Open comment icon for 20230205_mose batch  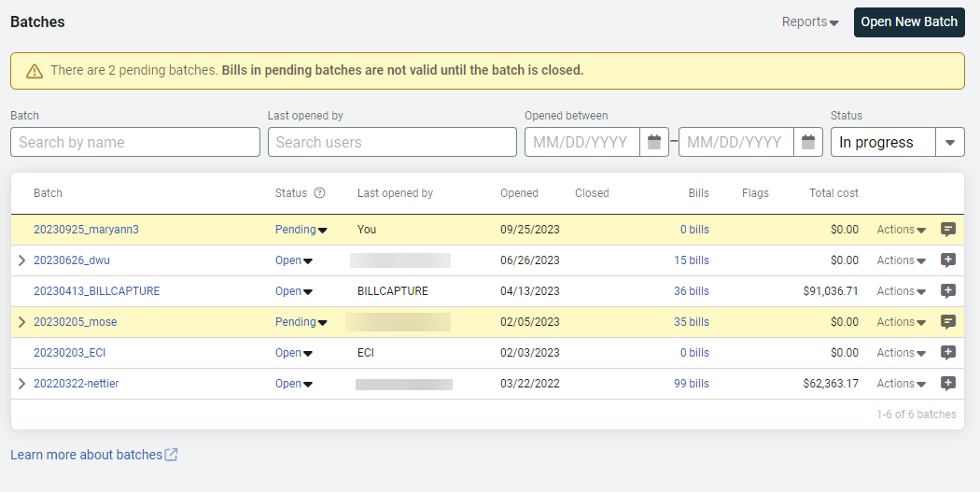948,322
